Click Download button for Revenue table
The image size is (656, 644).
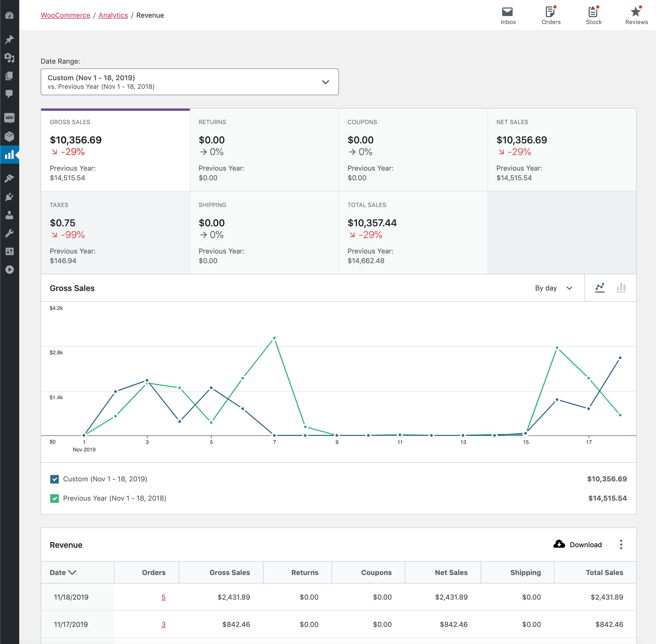click(x=578, y=544)
